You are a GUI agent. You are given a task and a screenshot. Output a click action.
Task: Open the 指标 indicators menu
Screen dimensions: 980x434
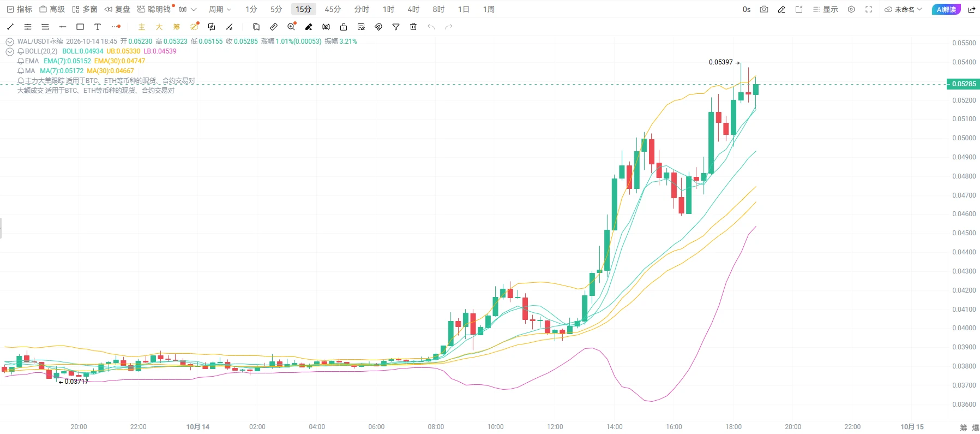20,9
